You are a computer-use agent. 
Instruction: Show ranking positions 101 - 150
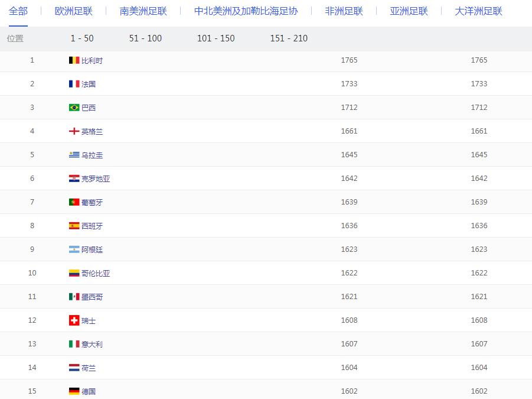216,38
